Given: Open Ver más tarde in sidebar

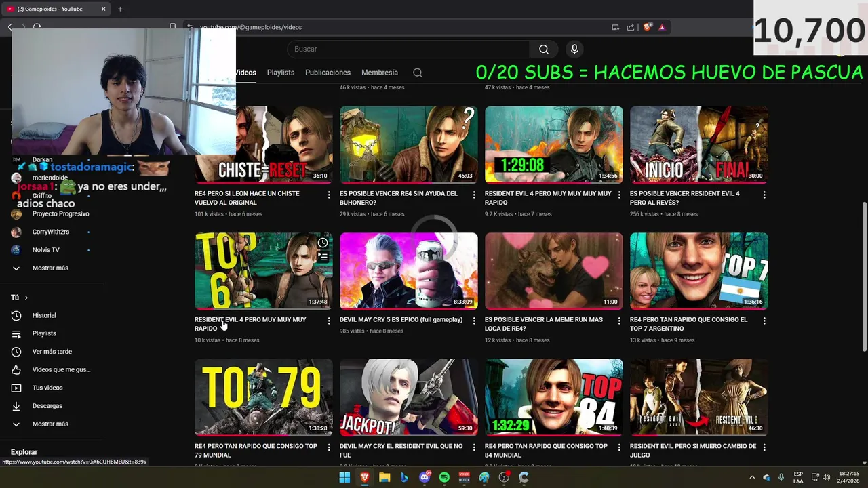Looking at the screenshot, I should point(52,352).
